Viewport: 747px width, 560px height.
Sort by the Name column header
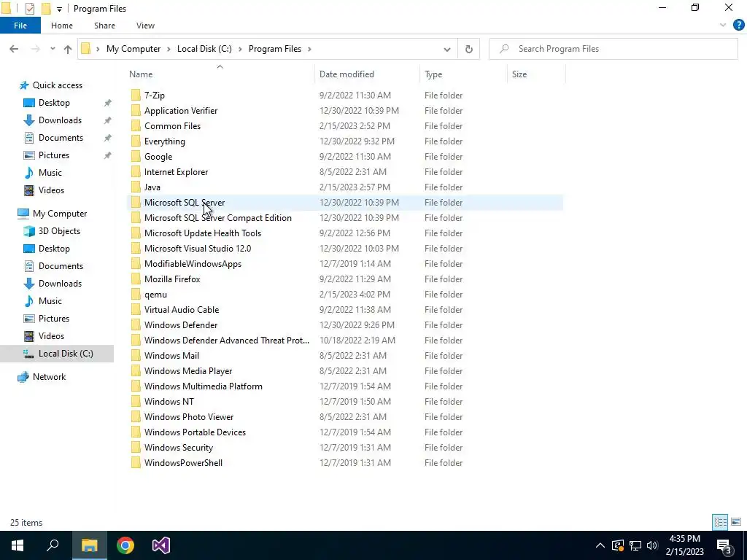tap(141, 74)
